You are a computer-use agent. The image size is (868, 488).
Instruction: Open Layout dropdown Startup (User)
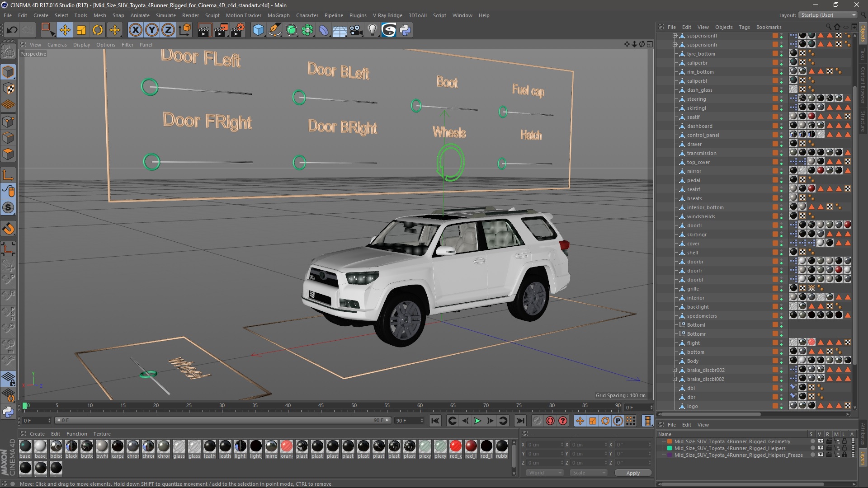click(828, 15)
